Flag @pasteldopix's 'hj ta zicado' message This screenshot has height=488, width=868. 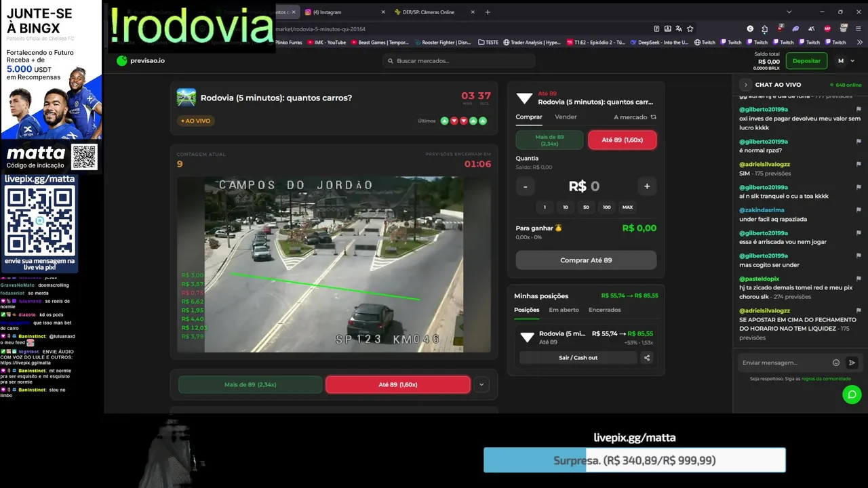click(859, 279)
